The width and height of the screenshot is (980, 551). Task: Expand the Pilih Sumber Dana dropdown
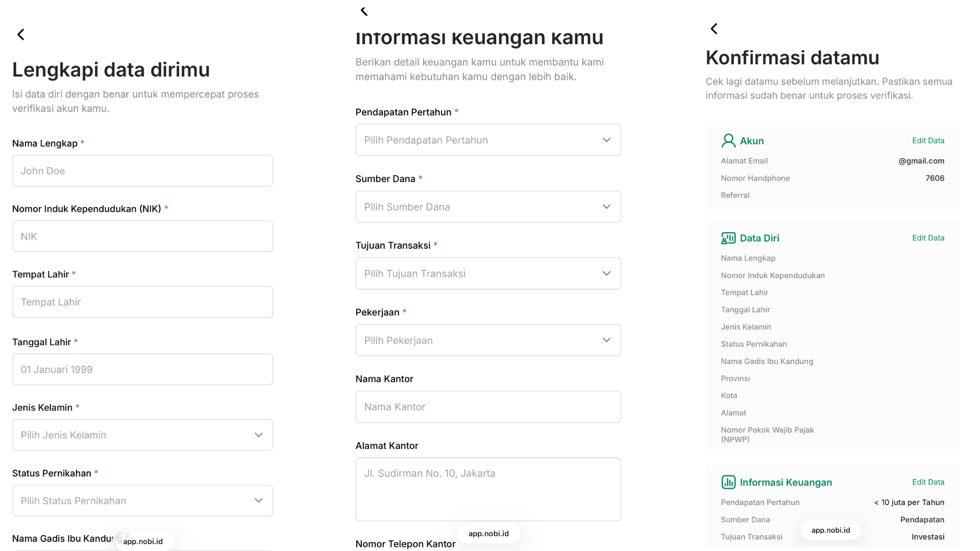pyautogui.click(x=488, y=207)
